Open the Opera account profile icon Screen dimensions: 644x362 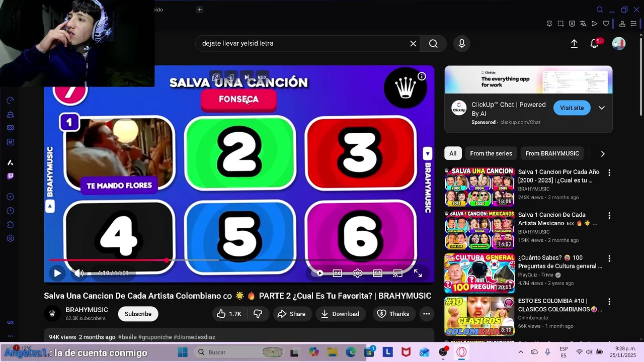pyautogui.click(x=622, y=24)
